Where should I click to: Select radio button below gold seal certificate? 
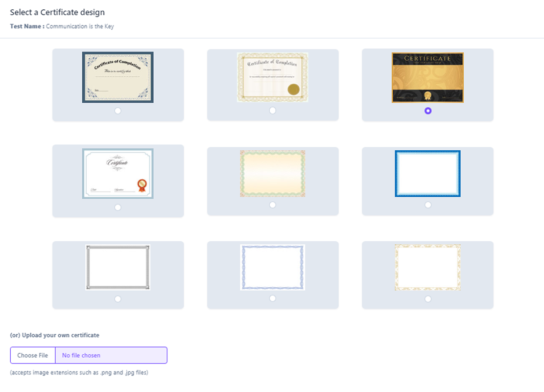(x=272, y=111)
